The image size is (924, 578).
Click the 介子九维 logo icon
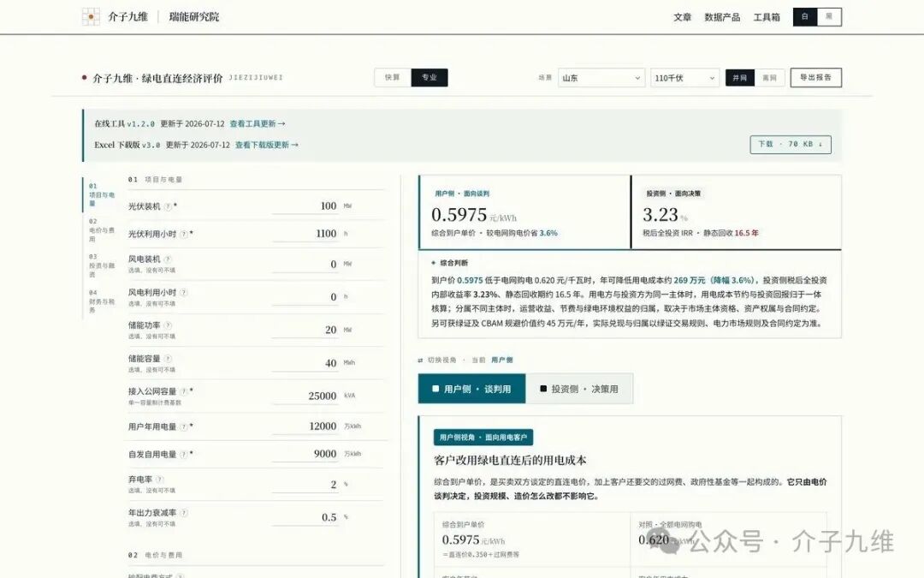point(90,16)
